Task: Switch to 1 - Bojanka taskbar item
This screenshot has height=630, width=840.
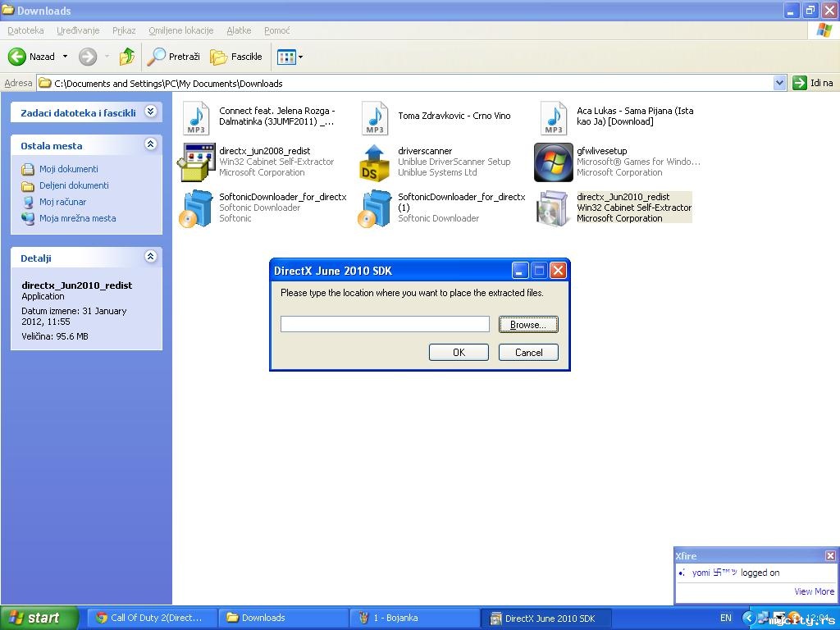Action: [415, 619]
